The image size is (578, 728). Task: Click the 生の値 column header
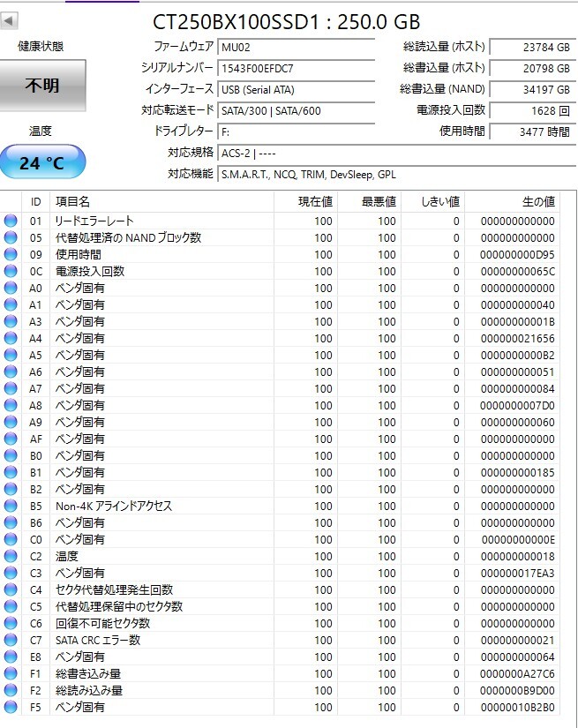click(513, 202)
